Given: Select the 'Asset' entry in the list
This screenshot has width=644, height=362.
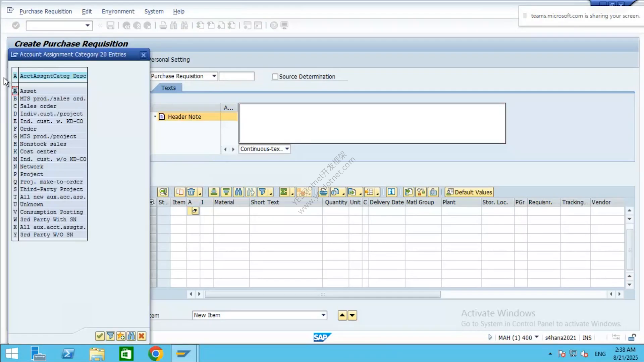Looking at the screenshot, I should coord(50,91).
